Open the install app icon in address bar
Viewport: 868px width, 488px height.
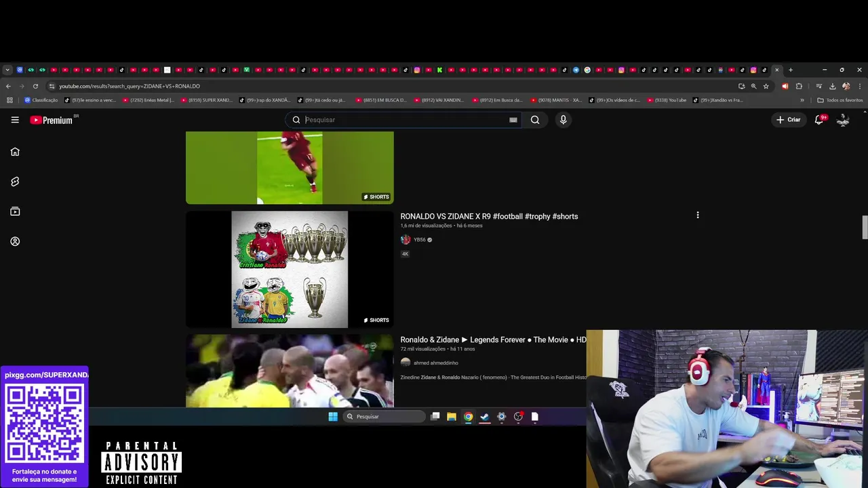click(x=741, y=86)
